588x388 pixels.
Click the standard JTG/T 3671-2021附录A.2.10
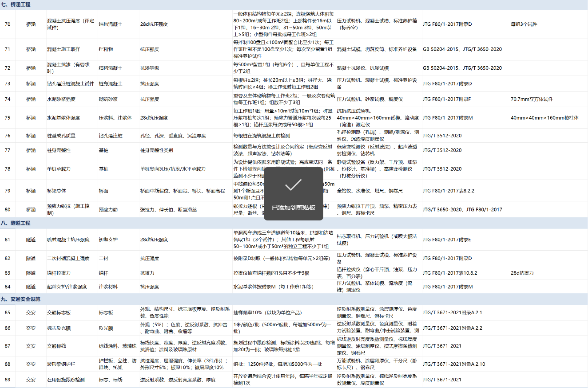(454, 364)
